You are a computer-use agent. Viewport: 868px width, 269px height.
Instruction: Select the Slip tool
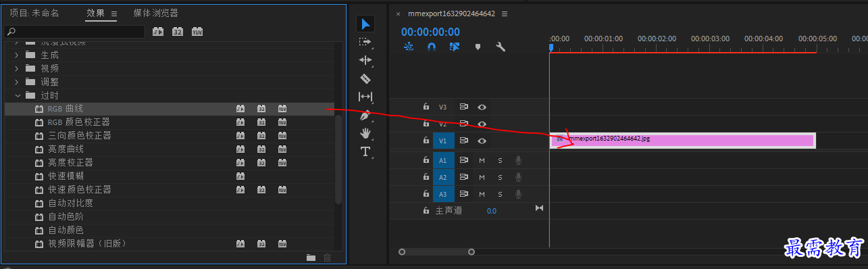point(365,97)
